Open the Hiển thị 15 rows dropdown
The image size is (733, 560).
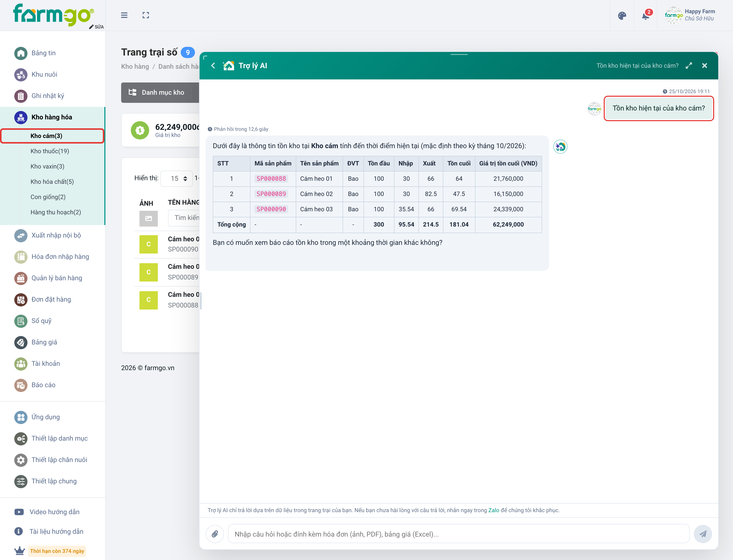tap(177, 178)
